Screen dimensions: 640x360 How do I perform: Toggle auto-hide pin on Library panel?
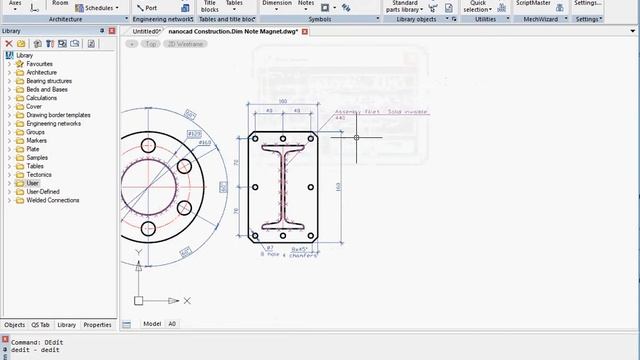(102, 31)
